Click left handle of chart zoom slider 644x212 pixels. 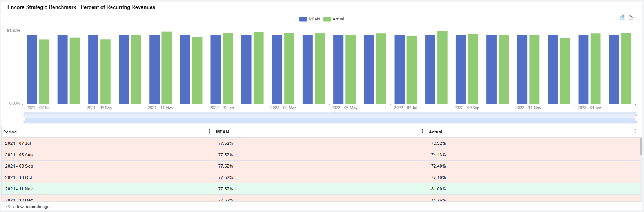tap(24, 118)
